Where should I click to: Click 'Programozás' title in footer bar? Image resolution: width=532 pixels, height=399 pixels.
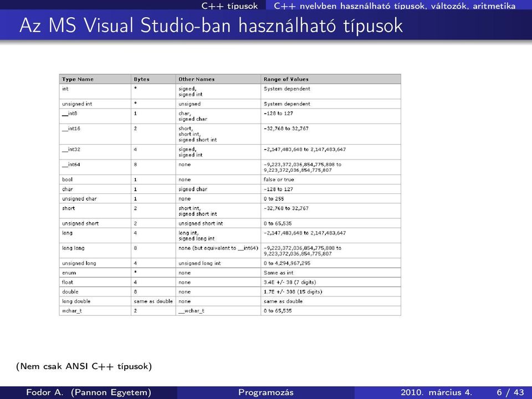pos(266,392)
